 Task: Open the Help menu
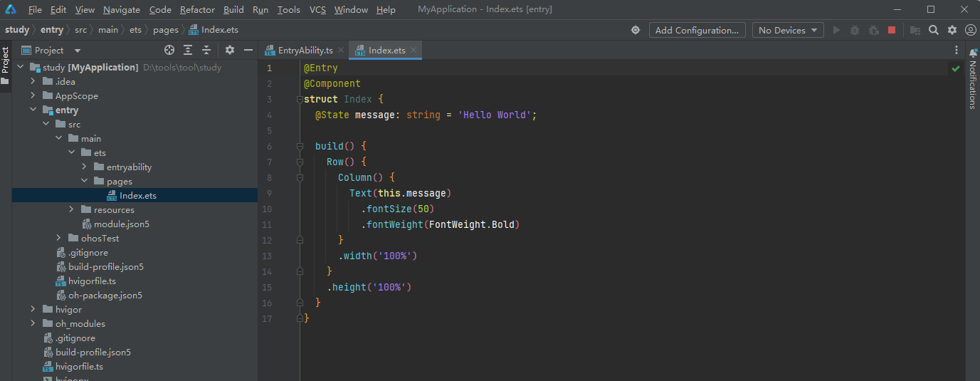point(386,9)
